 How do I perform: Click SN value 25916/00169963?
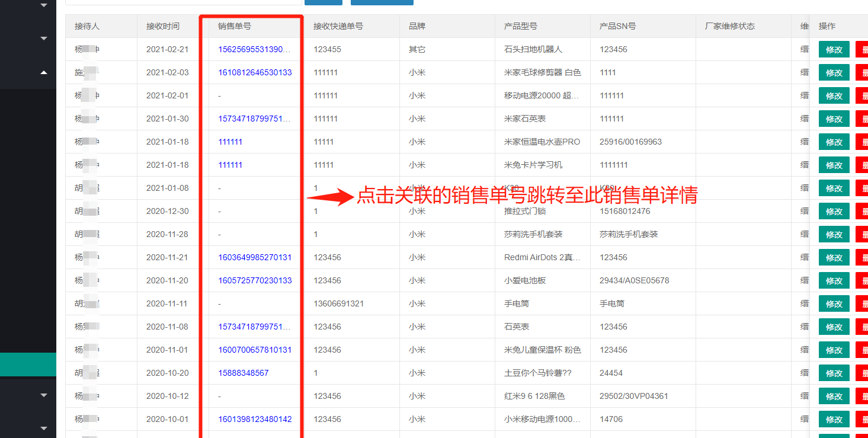tap(630, 142)
